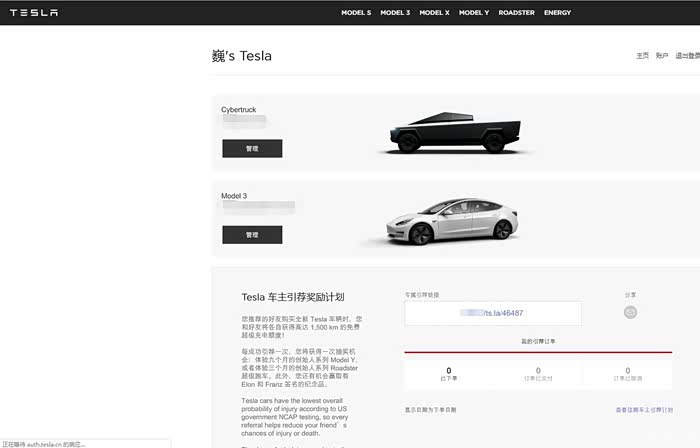Screen dimensions: 700x448
Task: Click 管理 button under Model 3
Action: click(252, 235)
